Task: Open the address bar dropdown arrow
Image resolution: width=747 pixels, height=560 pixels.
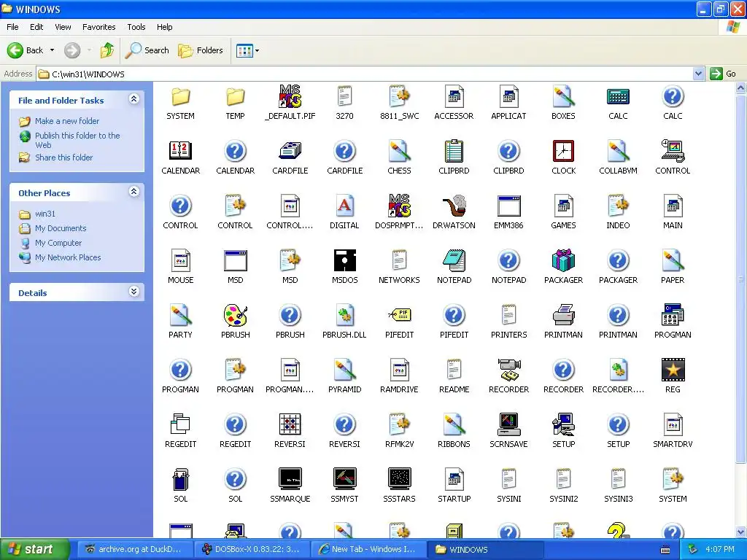Action: [698, 74]
